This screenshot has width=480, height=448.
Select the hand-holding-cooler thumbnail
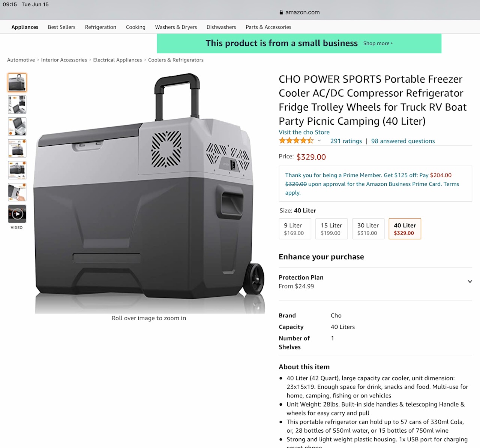[17, 192]
